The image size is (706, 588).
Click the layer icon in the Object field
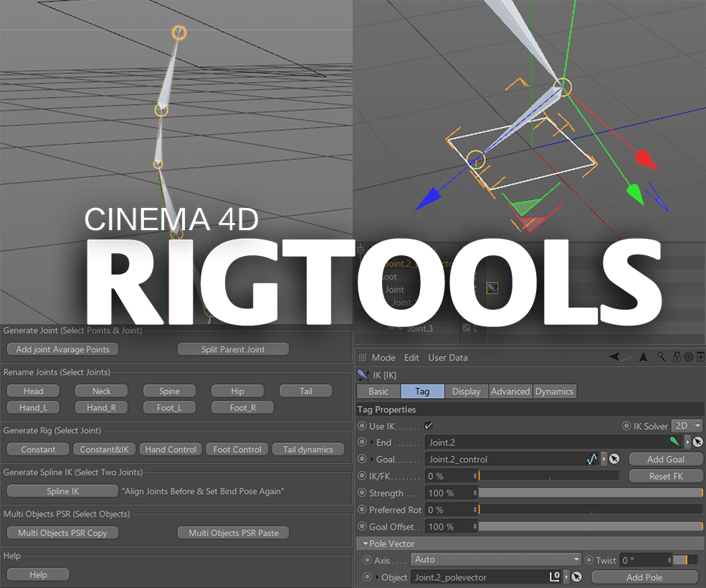(556, 576)
